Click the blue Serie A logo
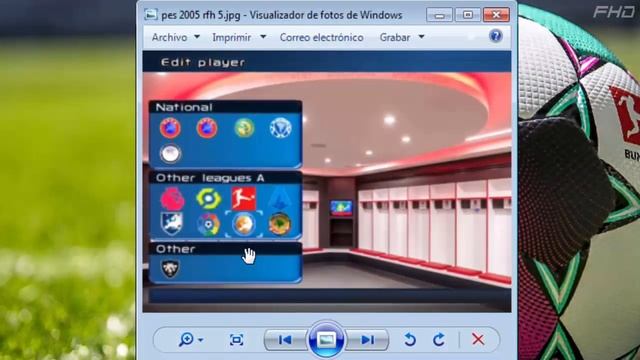The image size is (640, 360). pos(280,199)
